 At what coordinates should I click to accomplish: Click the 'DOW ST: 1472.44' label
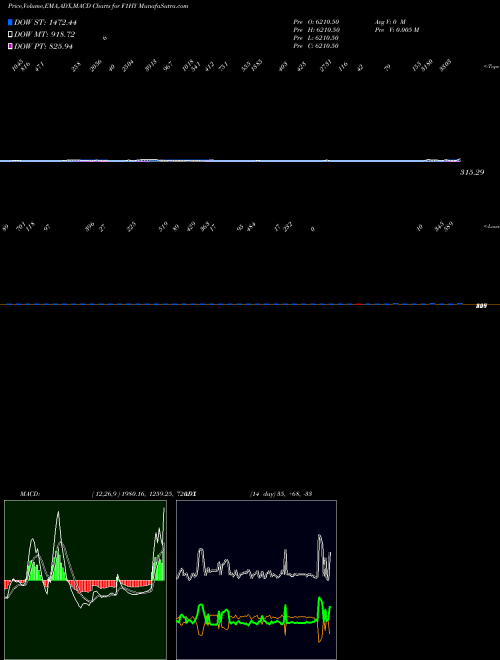[x=45, y=22]
